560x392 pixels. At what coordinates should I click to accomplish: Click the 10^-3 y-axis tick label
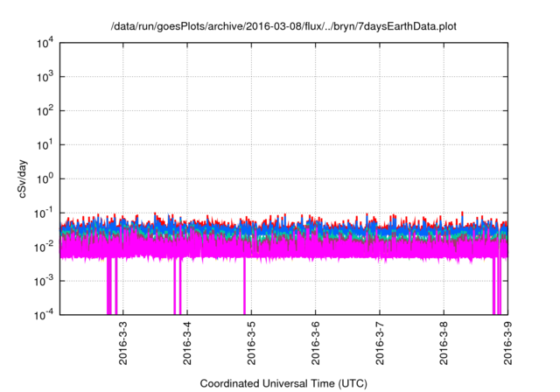(44, 281)
